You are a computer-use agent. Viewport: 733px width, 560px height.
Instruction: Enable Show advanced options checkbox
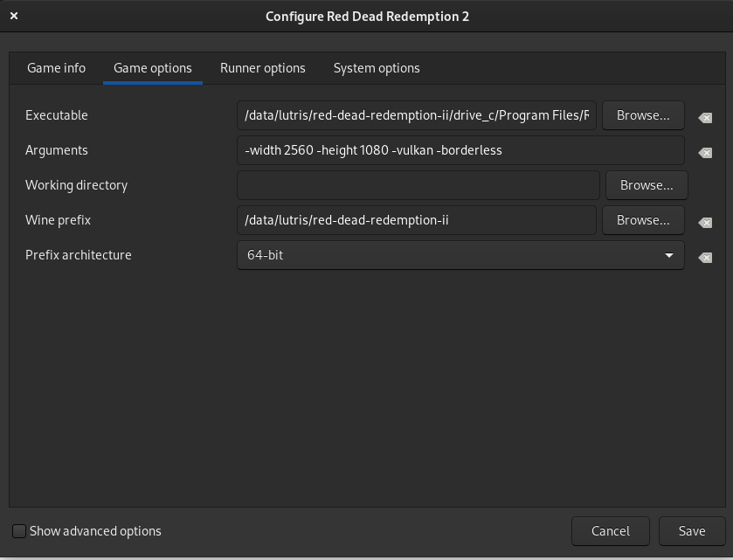19,531
